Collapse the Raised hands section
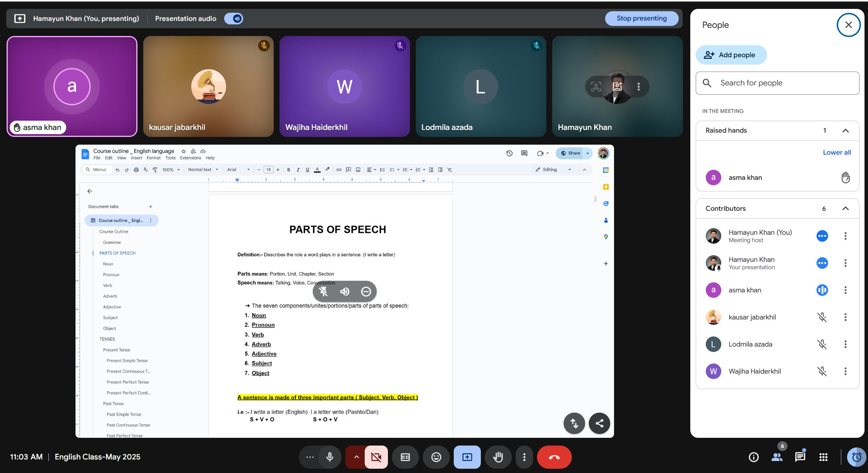Viewport: 868px width, 473px height. (846, 131)
